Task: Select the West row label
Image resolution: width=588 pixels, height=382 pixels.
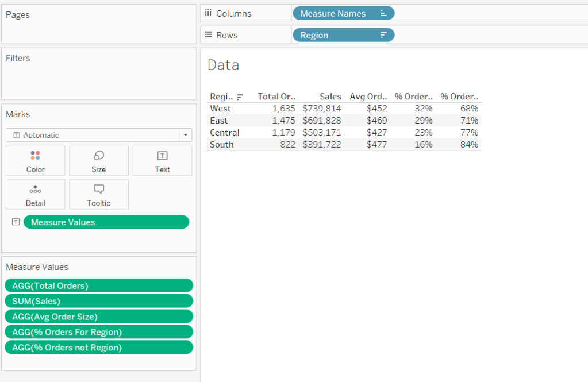Action: coord(220,109)
